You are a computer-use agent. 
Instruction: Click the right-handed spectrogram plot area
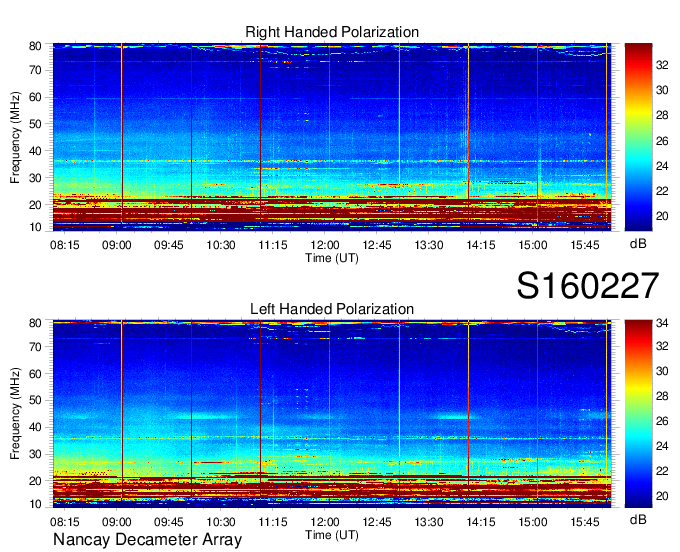[332, 137]
